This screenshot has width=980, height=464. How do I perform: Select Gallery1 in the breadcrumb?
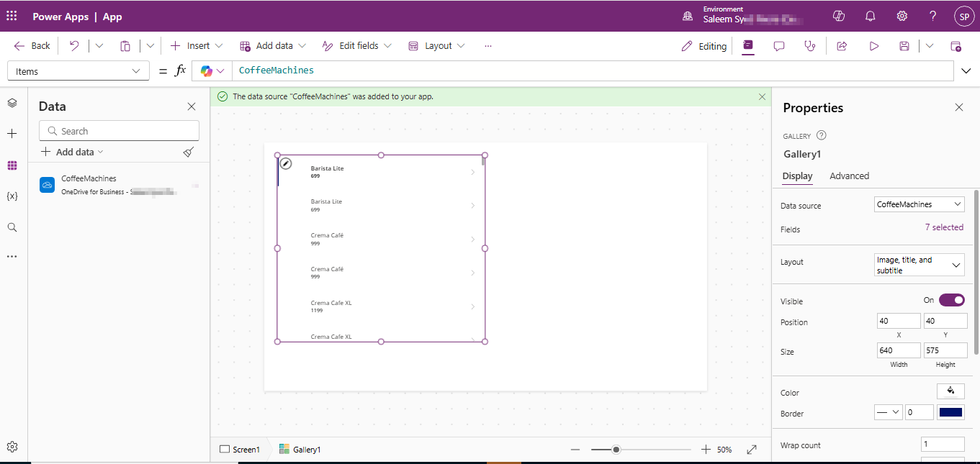tap(300, 450)
